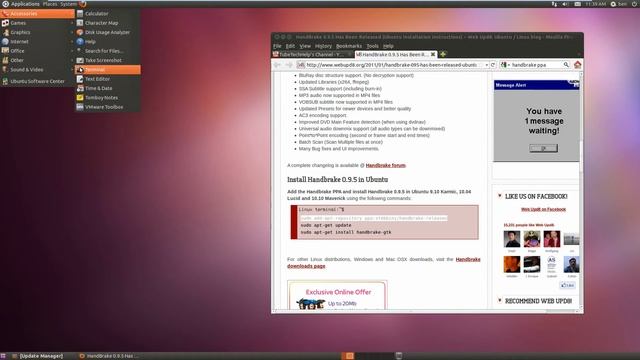Go to Firefox home page
Viewport: 640px width, 360px height.
[x=577, y=64]
